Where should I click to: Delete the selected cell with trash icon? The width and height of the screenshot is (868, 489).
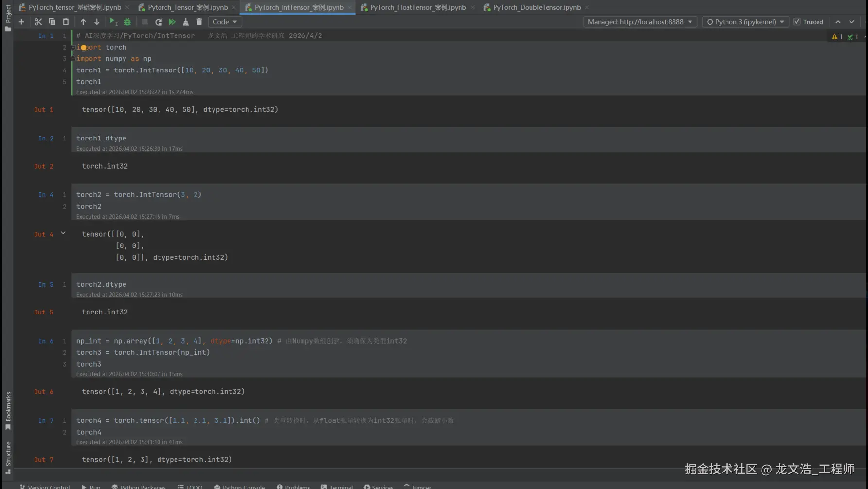click(199, 22)
